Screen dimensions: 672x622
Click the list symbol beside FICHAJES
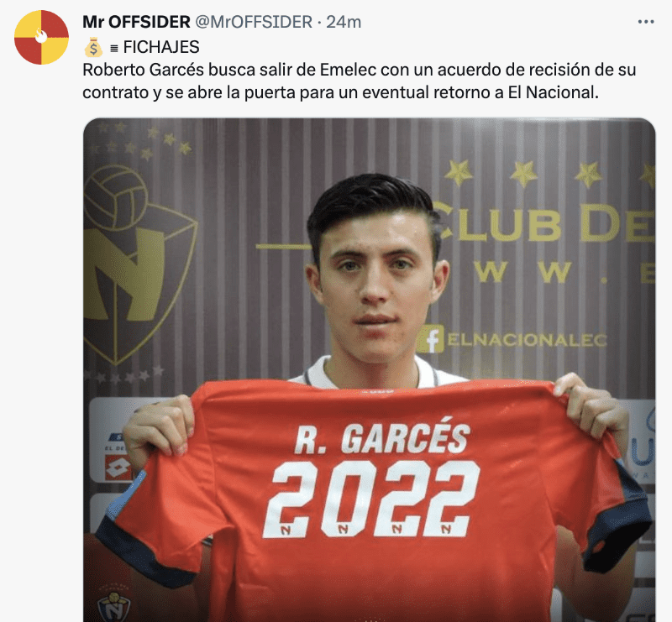coord(114,49)
